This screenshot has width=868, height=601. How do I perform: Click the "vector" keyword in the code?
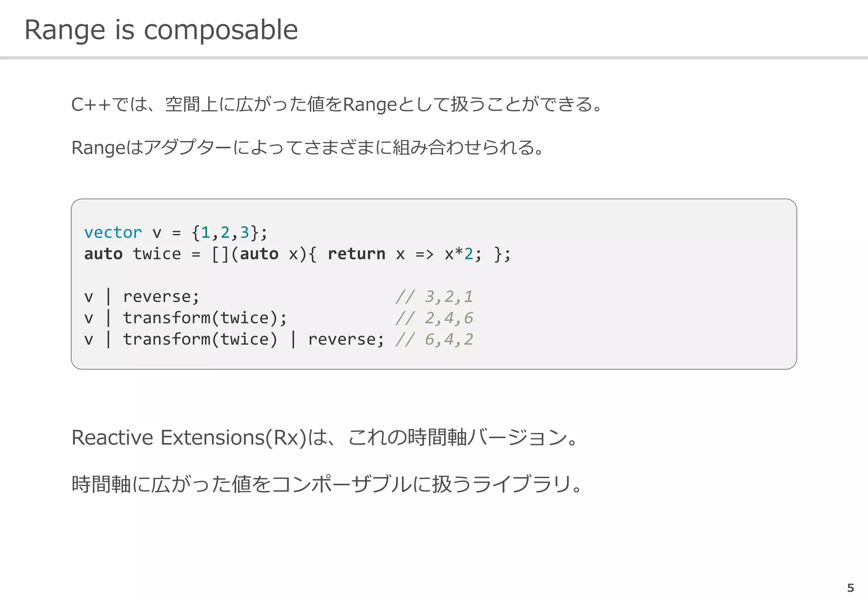[x=113, y=233]
